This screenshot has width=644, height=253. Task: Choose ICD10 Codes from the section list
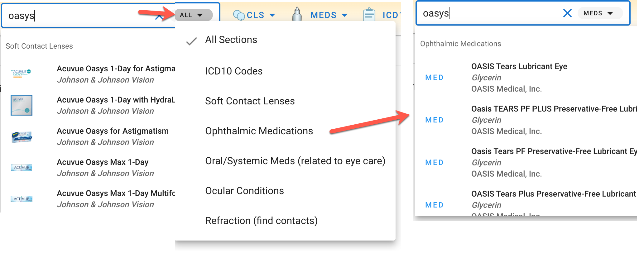click(234, 71)
